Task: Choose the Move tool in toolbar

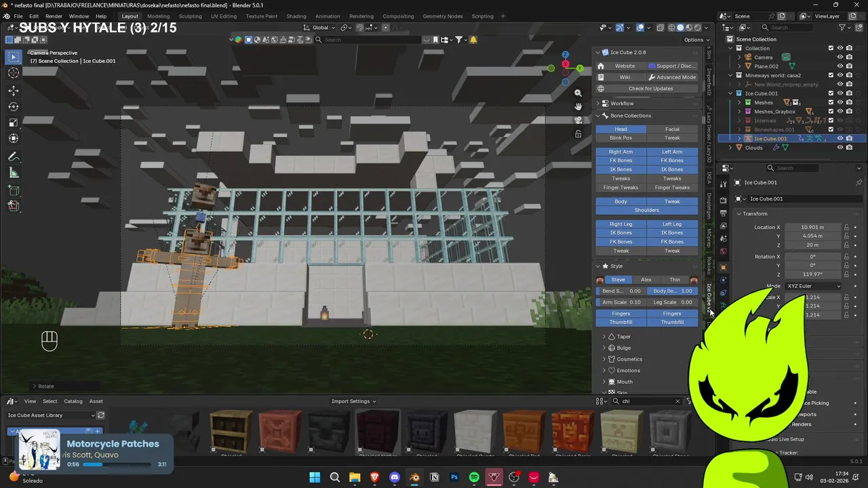Action: 14,91
